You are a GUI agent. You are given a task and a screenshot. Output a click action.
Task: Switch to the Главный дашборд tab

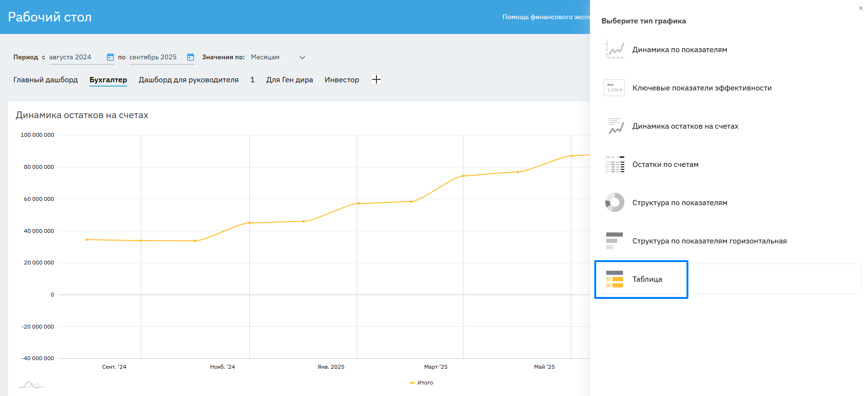(x=45, y=80)
